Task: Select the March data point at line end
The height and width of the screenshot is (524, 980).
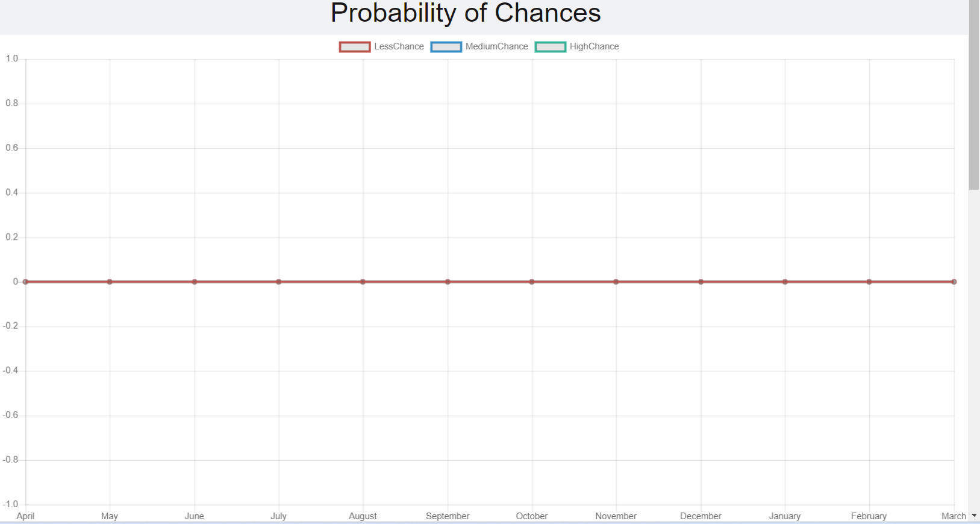Action: 954,282
